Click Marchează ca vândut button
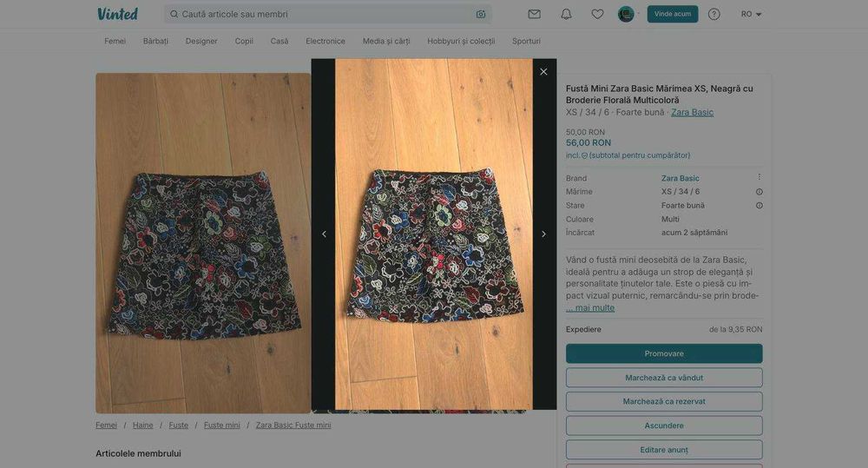868x468 pixels. coord(664,378)
